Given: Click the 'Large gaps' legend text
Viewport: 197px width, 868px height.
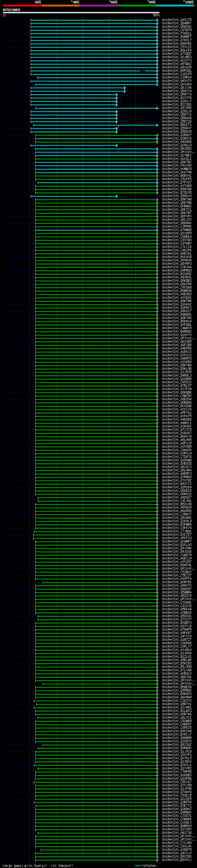Looking at the screenshot, I should (13, 865).
